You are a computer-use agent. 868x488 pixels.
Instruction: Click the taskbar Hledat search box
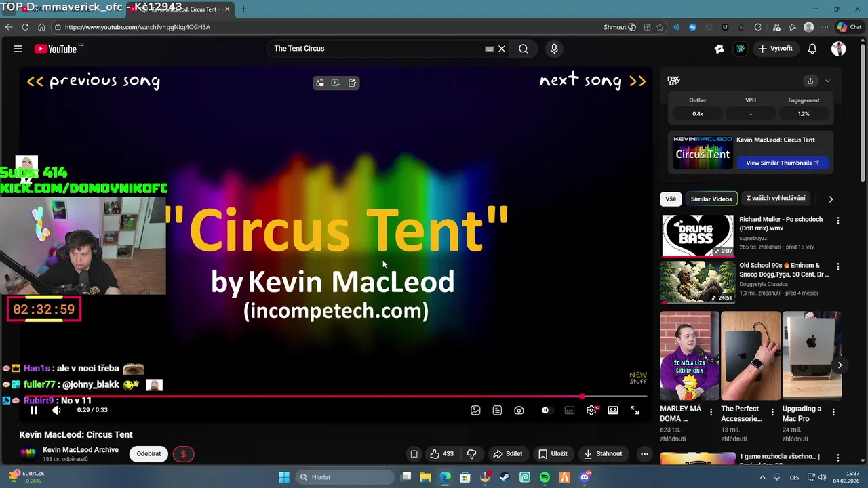pos(344,477)
